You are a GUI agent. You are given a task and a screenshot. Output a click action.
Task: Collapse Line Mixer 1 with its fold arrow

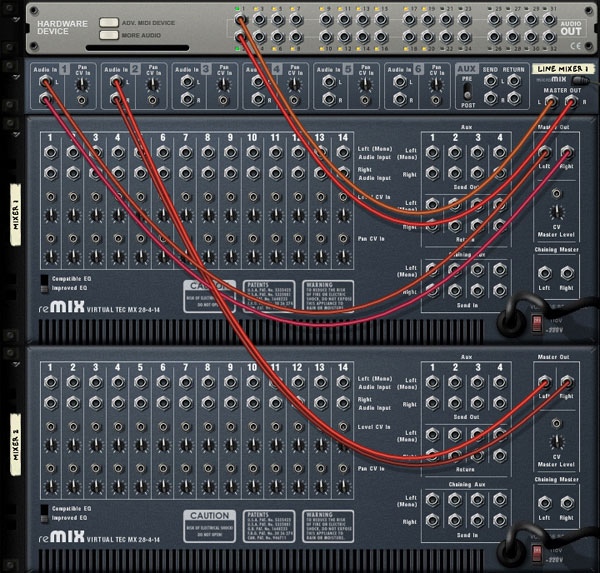(15, 77)
